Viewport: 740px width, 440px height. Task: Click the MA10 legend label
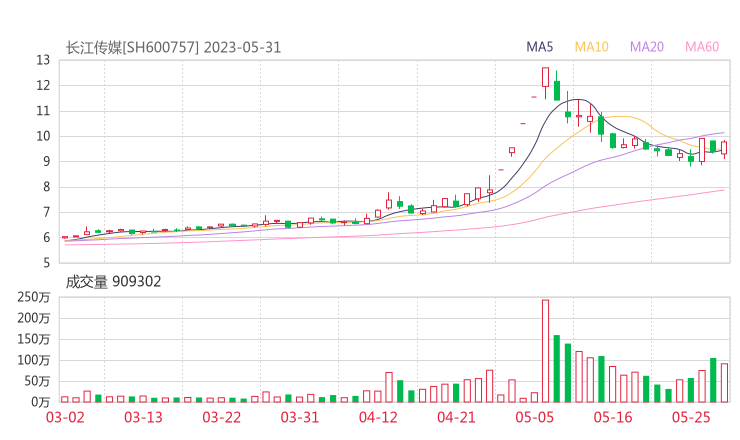click(591, 47)
